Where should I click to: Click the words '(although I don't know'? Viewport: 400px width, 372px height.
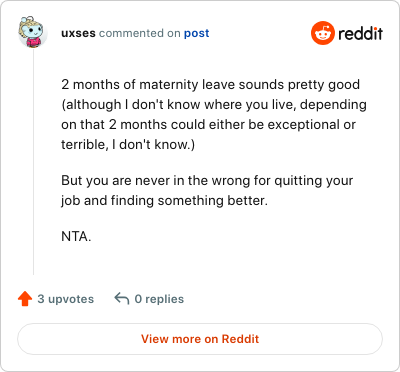pos(131,105)
